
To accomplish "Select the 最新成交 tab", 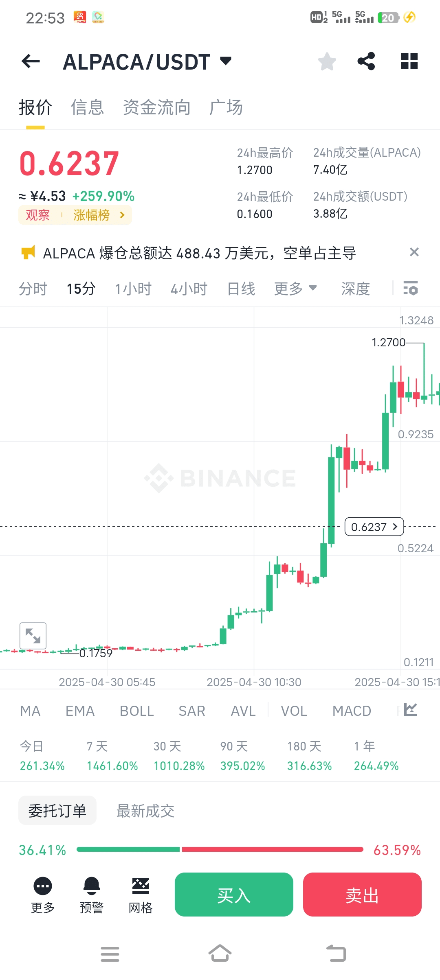I will pos(145,811).
